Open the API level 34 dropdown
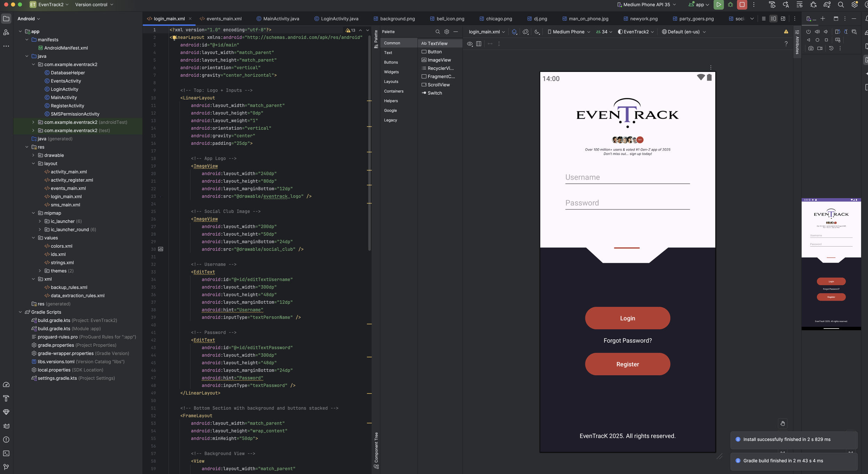868x474 pixels. (604, 32)
